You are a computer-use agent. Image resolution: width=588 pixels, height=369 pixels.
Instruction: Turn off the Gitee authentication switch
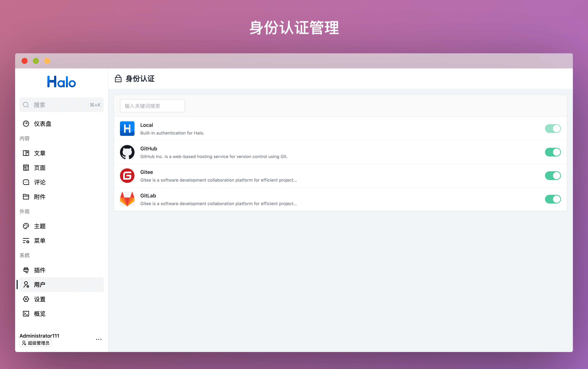click(553, 176)
